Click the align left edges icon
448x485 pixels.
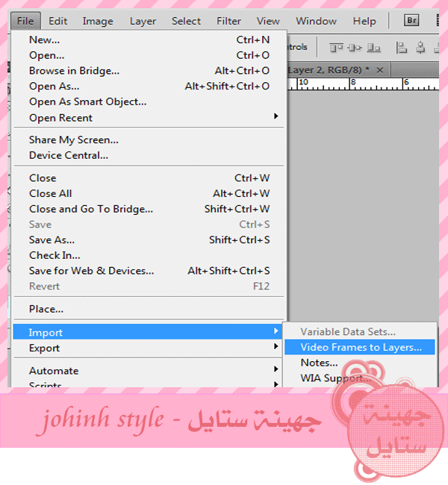402,48
